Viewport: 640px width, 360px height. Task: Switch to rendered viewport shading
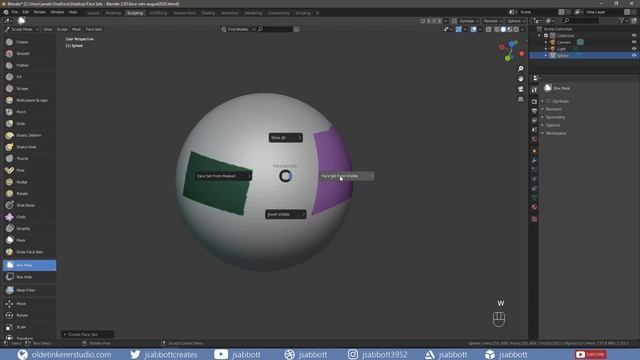516,29
